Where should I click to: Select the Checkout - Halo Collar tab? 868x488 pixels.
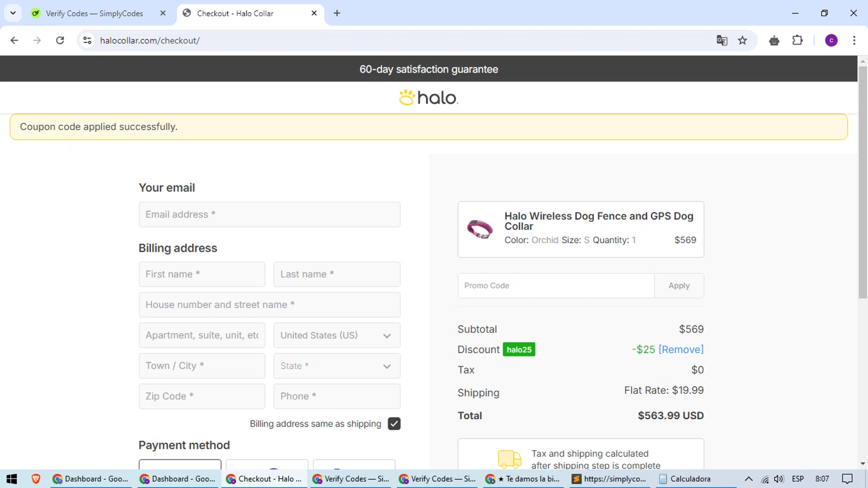[236, 13]
